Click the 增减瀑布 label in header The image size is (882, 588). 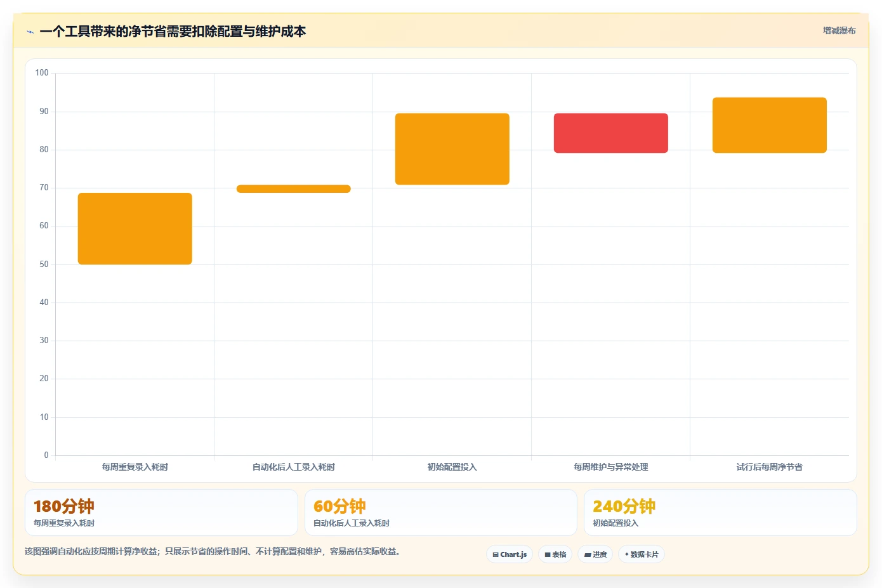click(839, 30)
